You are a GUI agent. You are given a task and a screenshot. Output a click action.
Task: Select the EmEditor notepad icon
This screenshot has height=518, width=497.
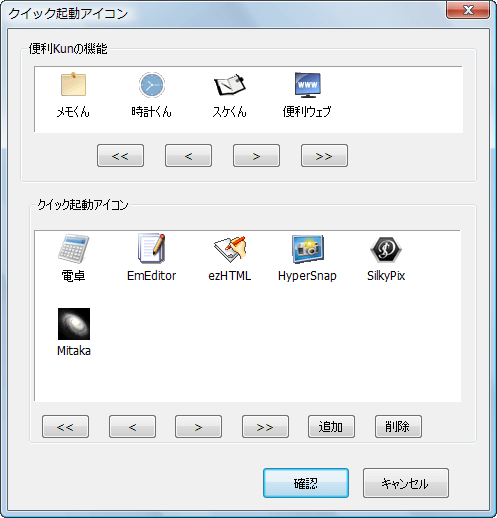coord(152,248)
